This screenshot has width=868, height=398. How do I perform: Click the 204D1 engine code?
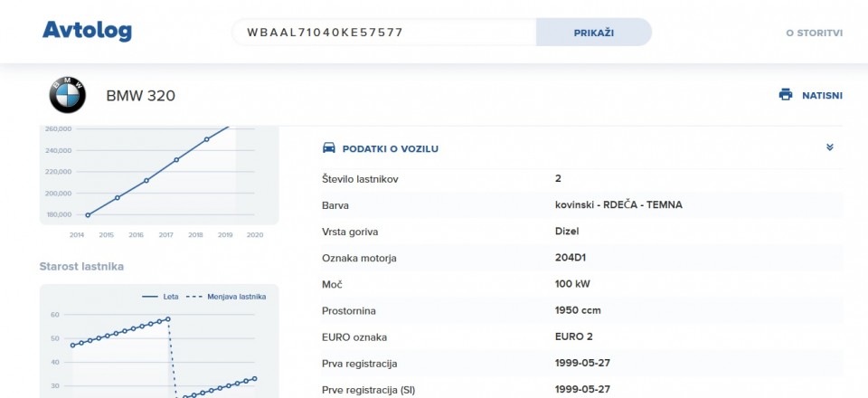(569, 258)
